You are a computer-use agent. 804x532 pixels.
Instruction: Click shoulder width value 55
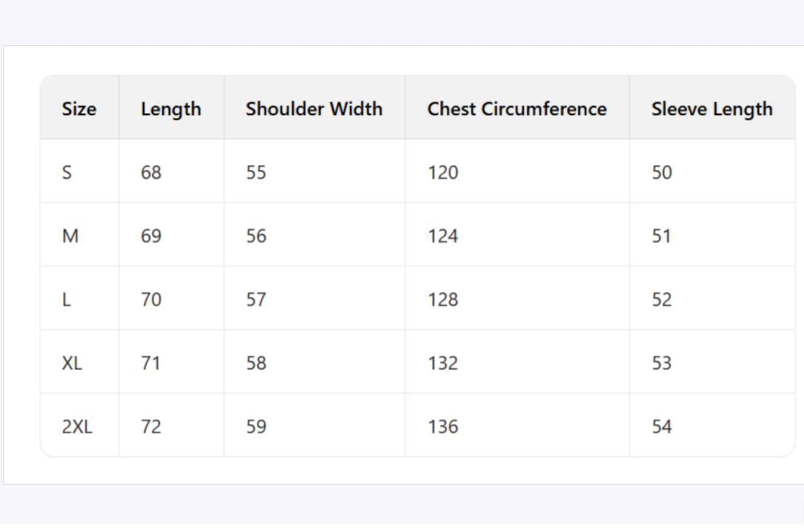coord(256,173)
